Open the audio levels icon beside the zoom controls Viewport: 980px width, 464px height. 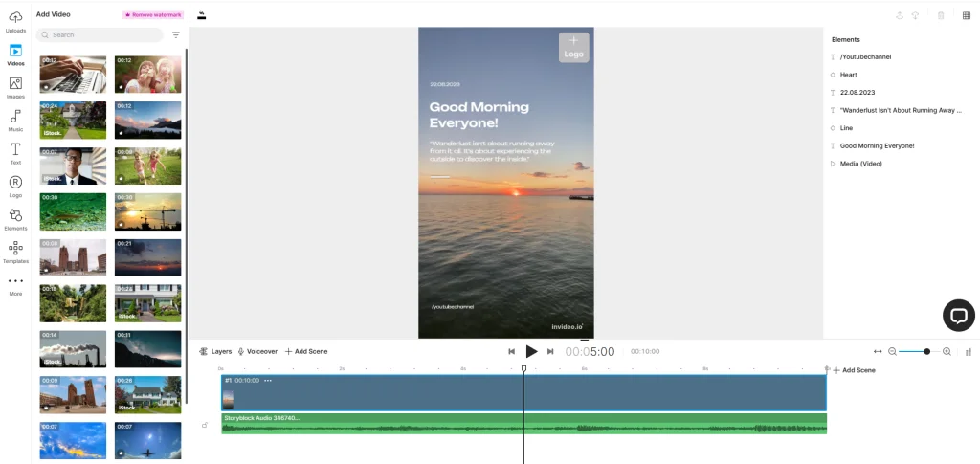[969, 352]
